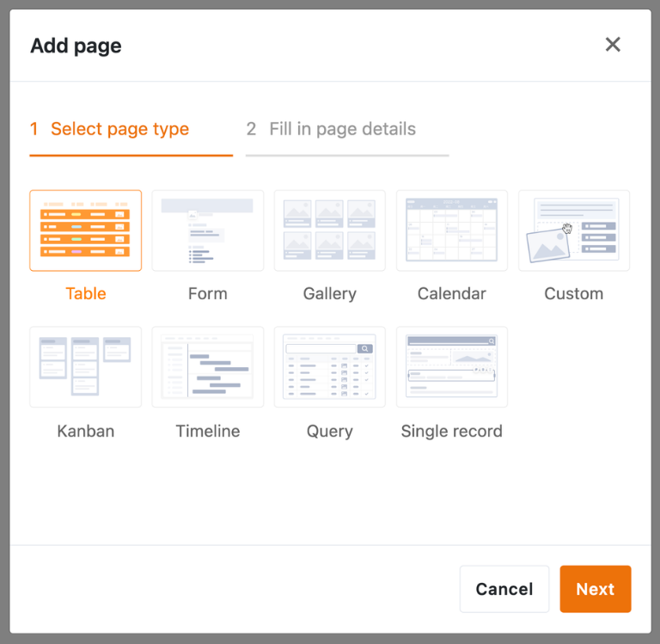Click the Next button

(596, 589)
